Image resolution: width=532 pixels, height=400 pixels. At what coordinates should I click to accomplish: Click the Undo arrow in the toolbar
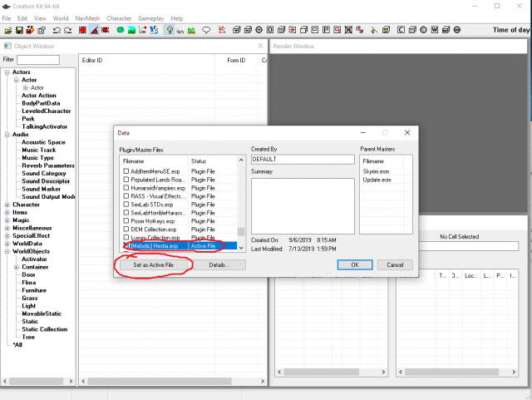pyautogui.click(x=55, y=31)
